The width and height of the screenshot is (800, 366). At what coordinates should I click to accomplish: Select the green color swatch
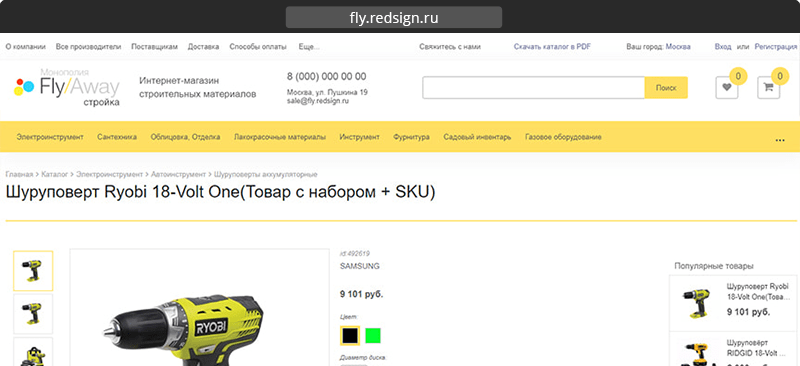click(x=373, y=335)
